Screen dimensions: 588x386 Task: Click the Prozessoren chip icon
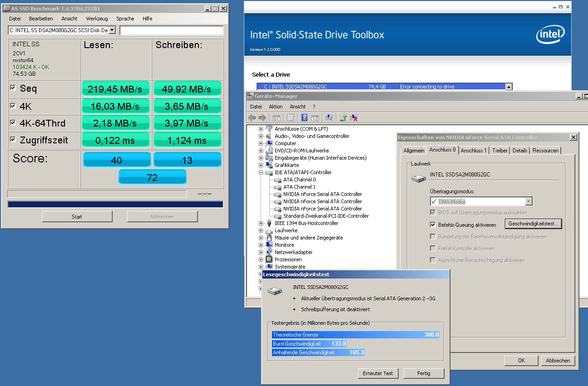(x=269, y=259)
